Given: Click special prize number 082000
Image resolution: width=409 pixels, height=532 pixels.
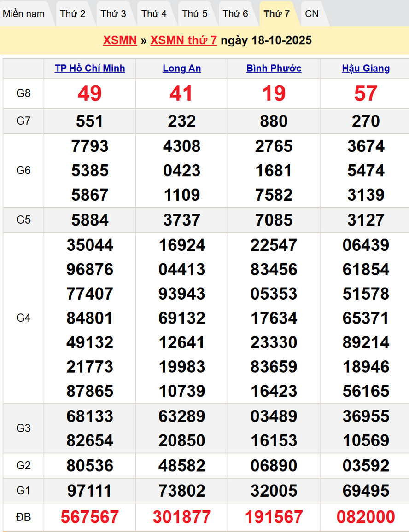Looking at the screenshot, I should pos(366,517).
